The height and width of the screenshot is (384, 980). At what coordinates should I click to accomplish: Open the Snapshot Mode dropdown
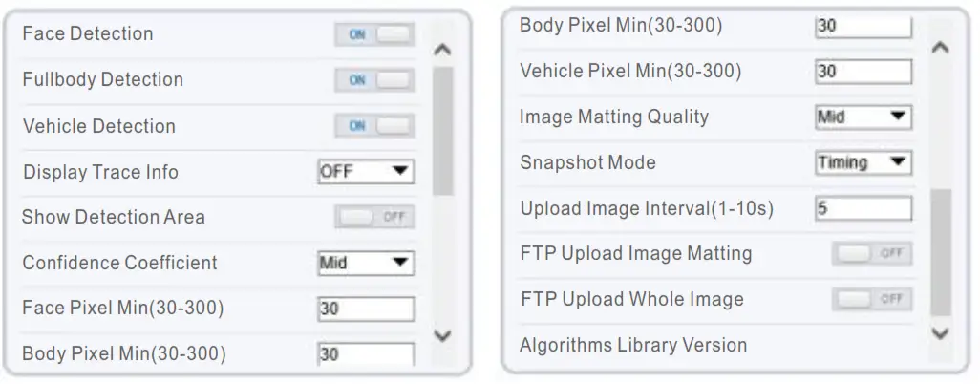(x=863, y=162)
